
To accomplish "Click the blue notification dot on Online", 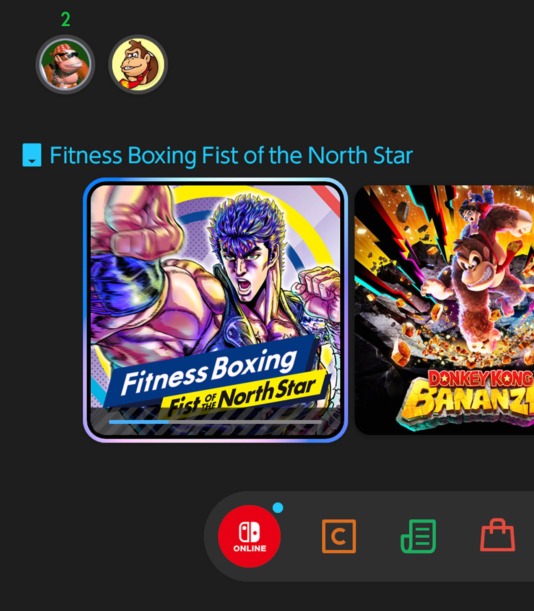I will click(x=278, y=508).
